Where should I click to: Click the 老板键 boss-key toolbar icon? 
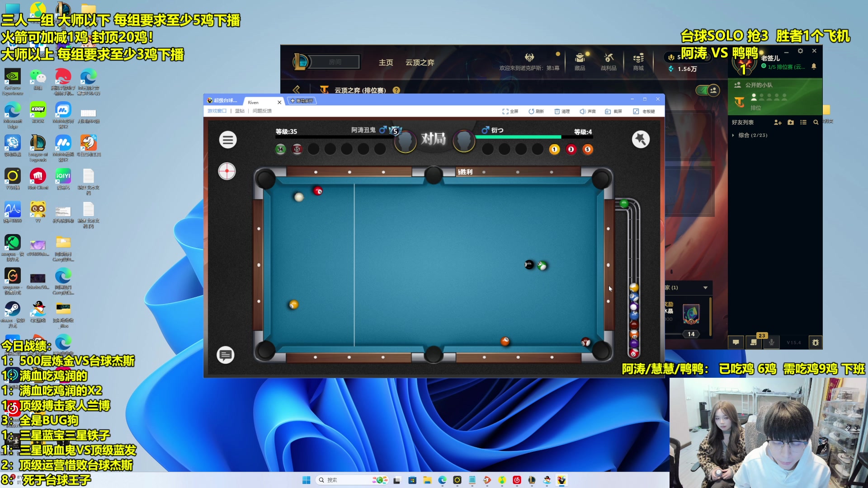click(644, 111)
